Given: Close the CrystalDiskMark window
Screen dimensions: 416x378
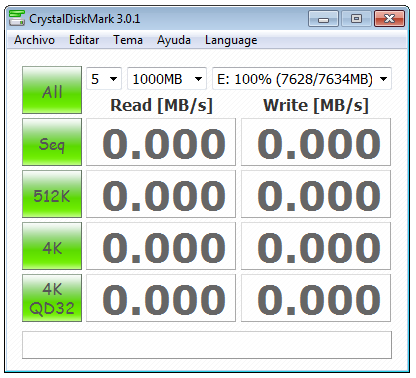Looking at the screenshot, I should pyautogui.click(x=389, y=19).
